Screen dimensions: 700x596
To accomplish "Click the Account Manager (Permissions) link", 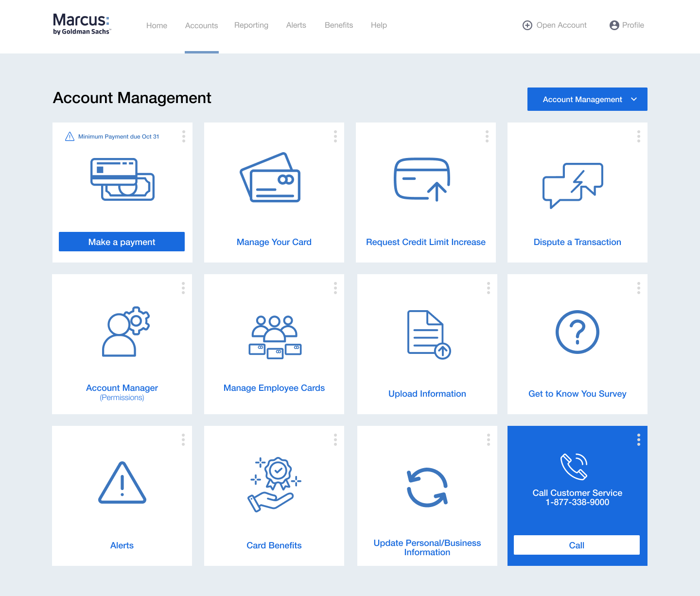I will click(122, 392).
